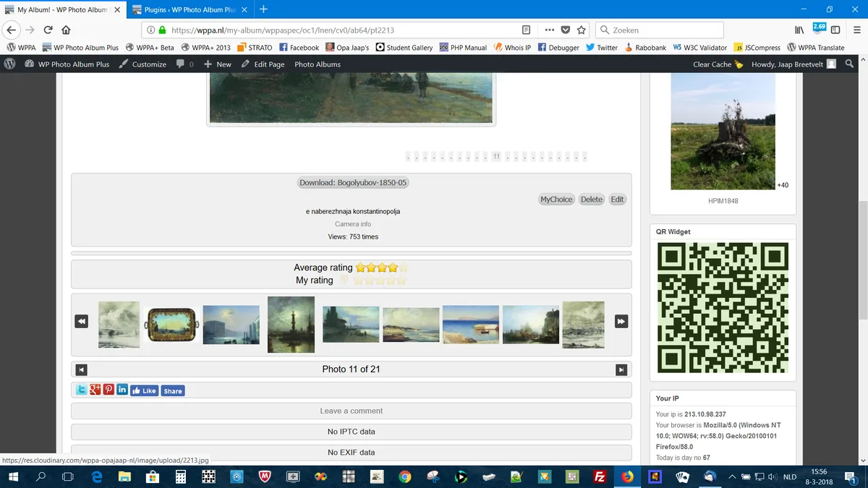Click thumbs-down icon in My rating

(x=344, y=281)
